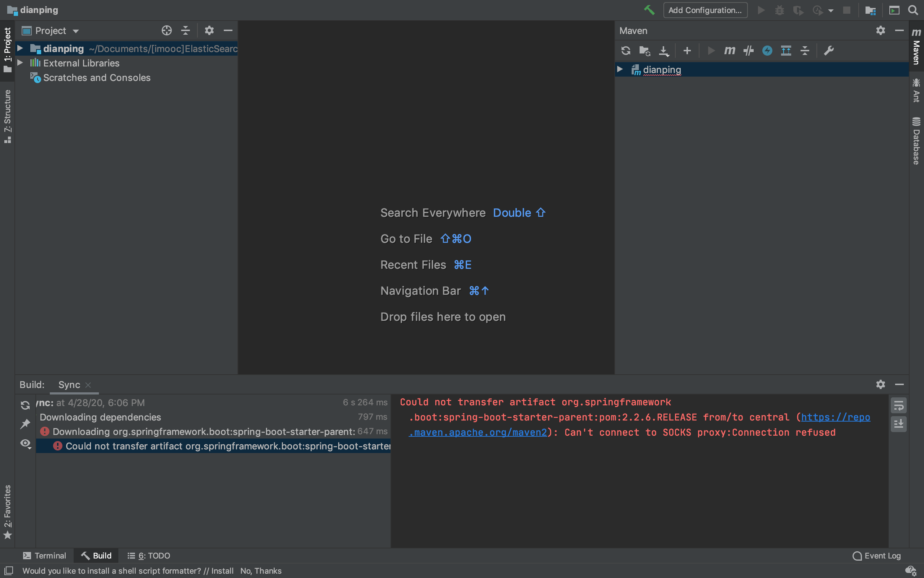Open Project Structure icon in top toolbar
The image size is (924, 578).
(870, 10)
